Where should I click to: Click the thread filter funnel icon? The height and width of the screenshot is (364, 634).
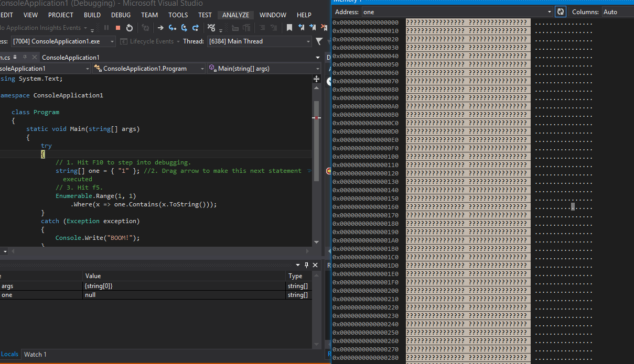tap(319, 41)
